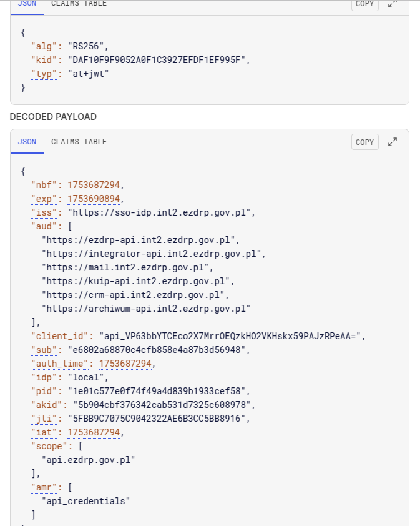Screen dimensions: 420x526
Task: Select the JSON tab in decoded header
Action: (x=27, y=4)
